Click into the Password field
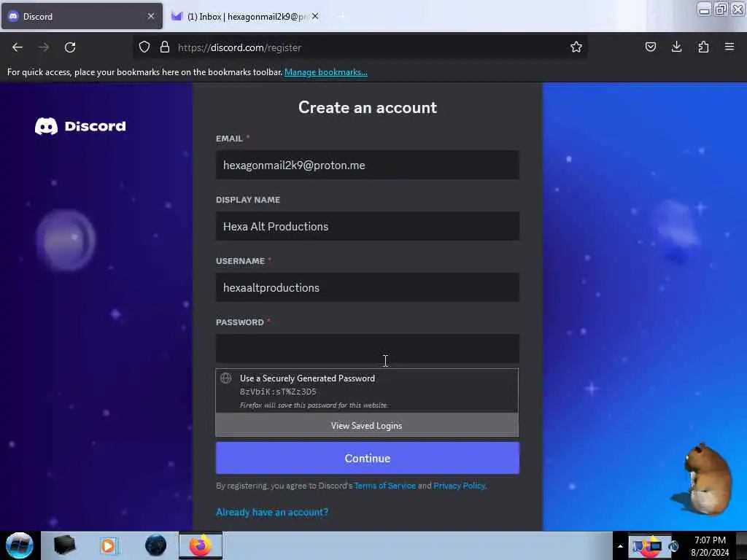This screenshot has height=560, width=747. click(x=368, y=349)
